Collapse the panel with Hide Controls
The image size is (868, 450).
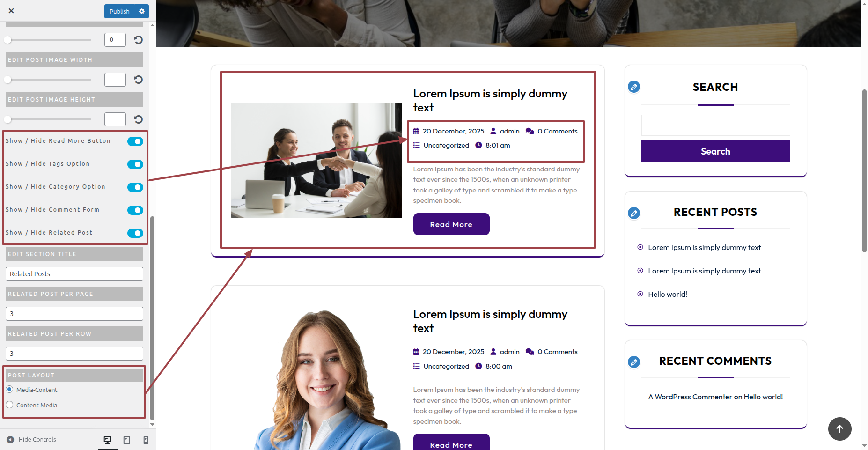click(x=31, y=440)
